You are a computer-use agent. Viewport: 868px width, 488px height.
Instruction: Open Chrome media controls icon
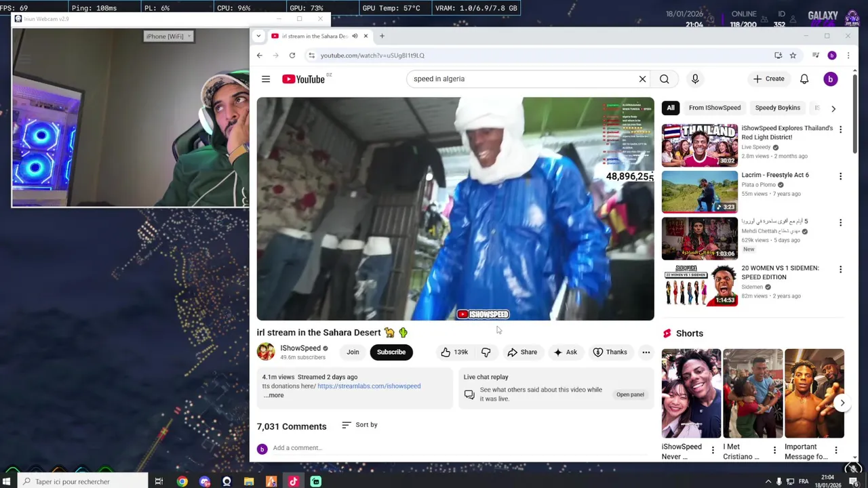click(x=816, y=56)
